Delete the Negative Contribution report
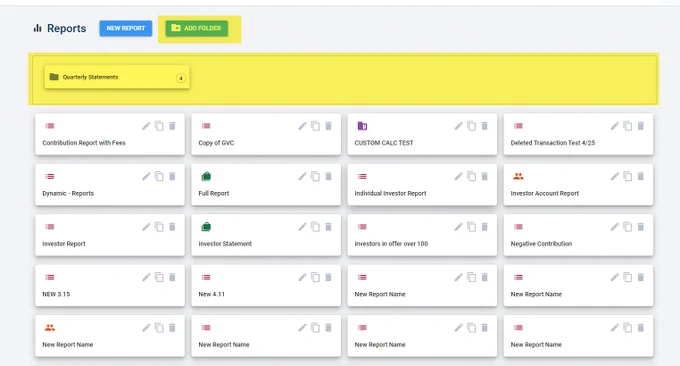 tap(641, 227)
